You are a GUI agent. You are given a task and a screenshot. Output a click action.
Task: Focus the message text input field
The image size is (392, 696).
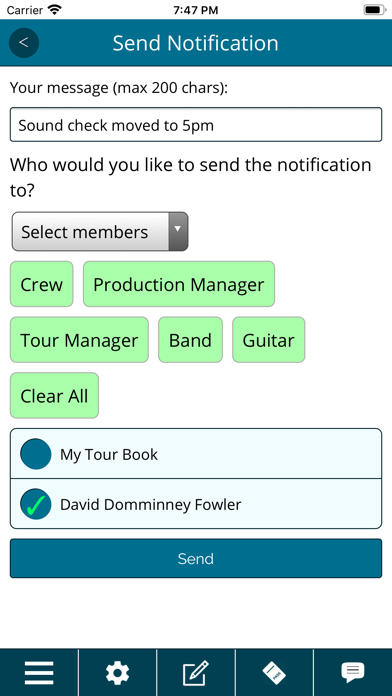coord(196,125)
